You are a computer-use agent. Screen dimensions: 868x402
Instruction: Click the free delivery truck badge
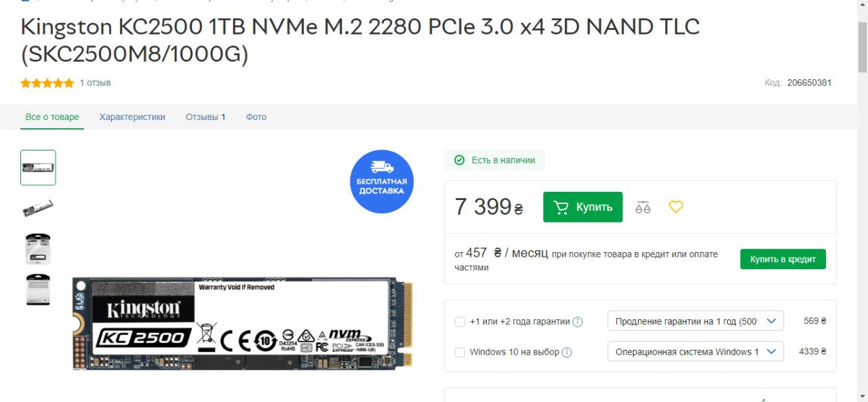pyautogui.click(x=382, y=182)
